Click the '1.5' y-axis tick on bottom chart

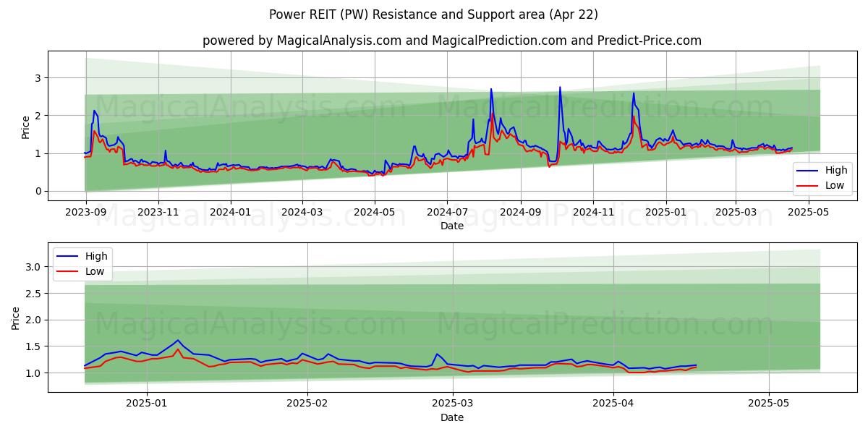click(x=32, y=346)
